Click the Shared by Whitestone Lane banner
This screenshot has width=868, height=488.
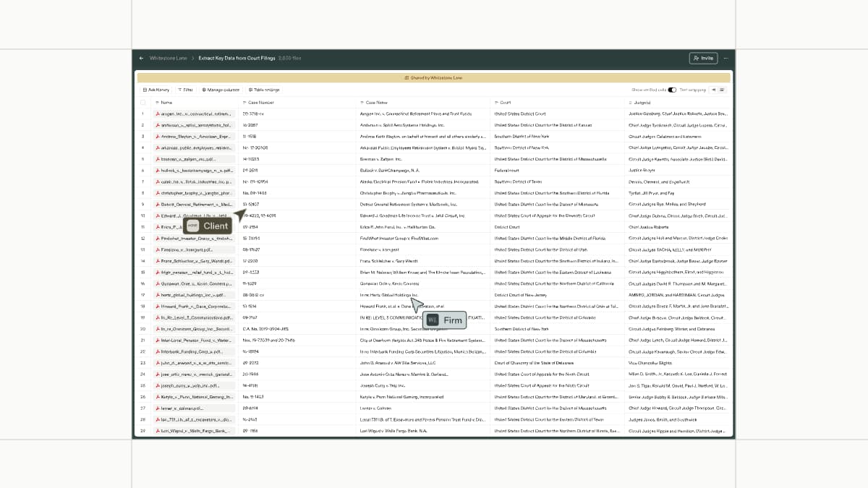[x=433, y=77]
